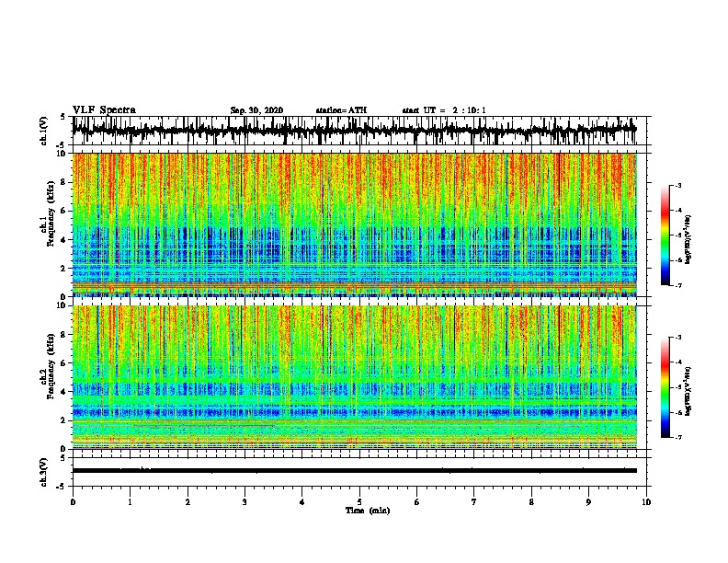Click the "-7" label on ch.2 color bar
The image size is (728, 563).
pyautogui.click(x=677, y=437)
